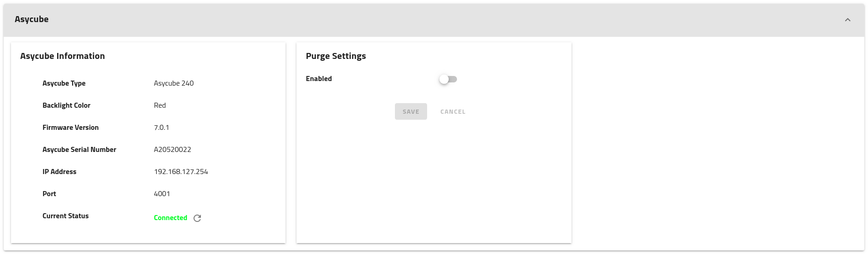Click the Enabled label

click(x=319, y=79)
